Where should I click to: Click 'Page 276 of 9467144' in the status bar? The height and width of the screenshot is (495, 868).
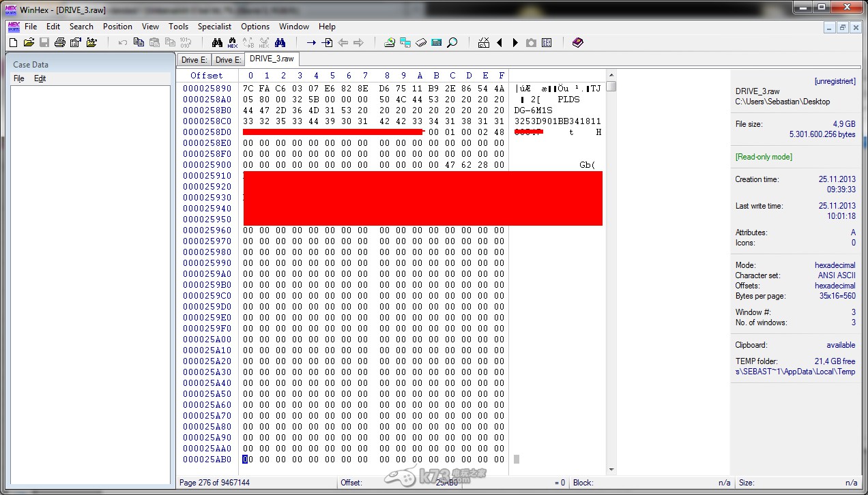click(214, 483)
